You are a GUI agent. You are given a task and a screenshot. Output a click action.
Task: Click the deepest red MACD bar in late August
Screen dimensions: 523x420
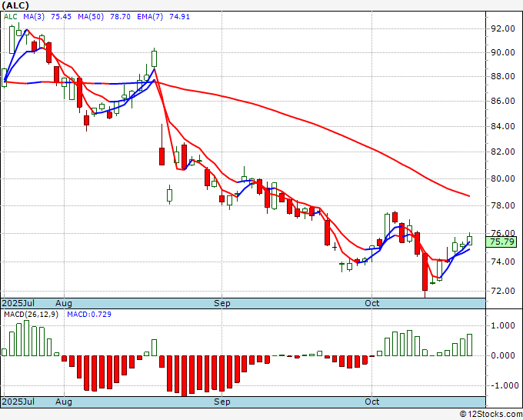tap(184, 376)
